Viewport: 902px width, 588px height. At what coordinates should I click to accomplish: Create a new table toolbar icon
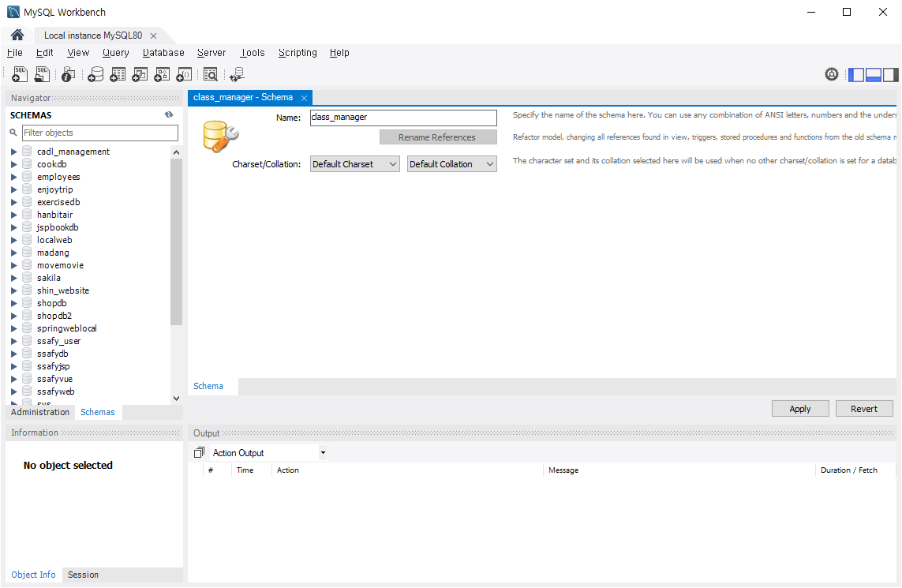[x=118, y=74]
